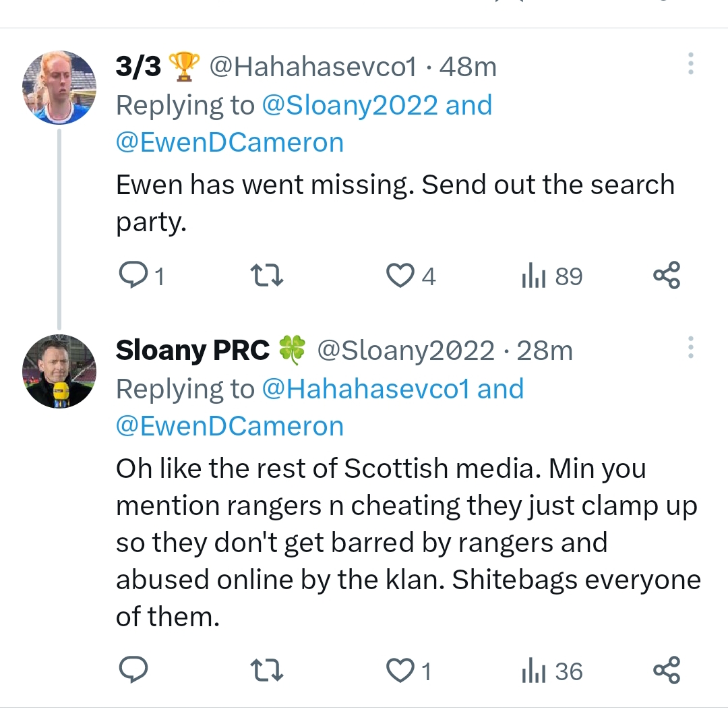Screen dimensions: 728x728
Task: Retweet the 'Ewen has went missing' tweet
Action: click(267, 276)
